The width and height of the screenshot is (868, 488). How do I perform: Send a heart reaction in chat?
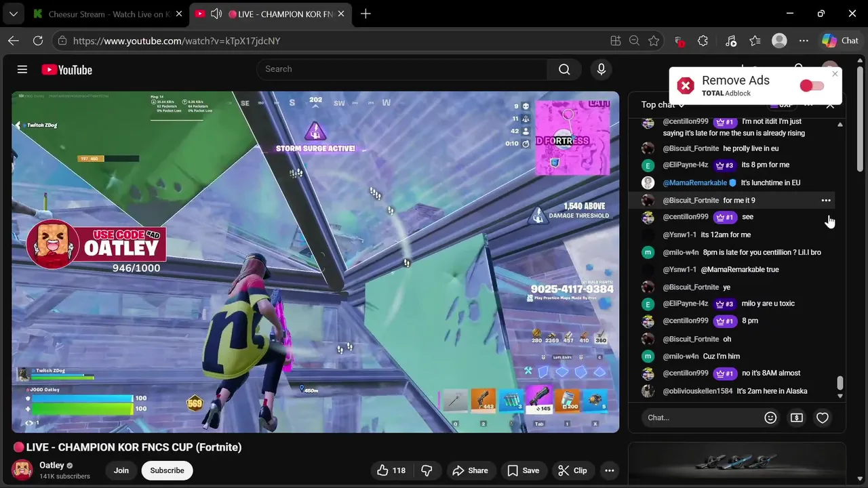[822, 418]
